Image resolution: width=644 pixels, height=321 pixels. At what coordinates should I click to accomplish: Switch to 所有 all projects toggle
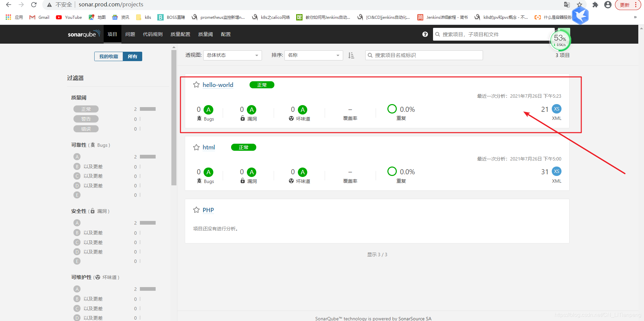[132, 56]
